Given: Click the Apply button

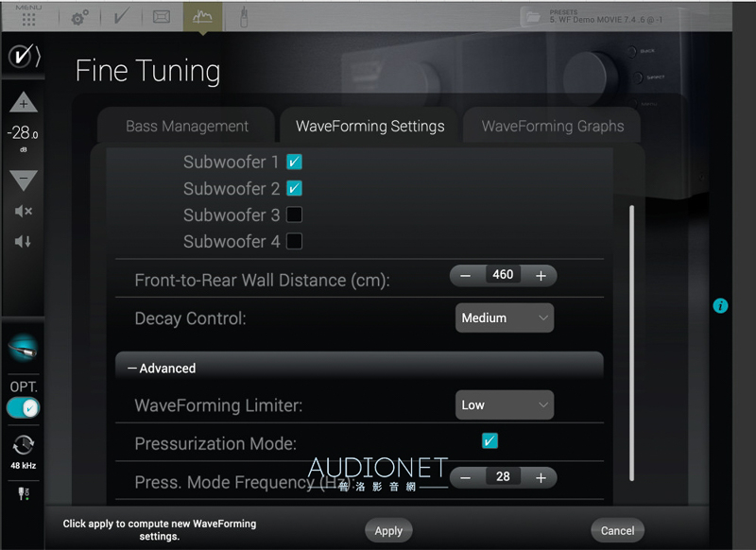Looking at the screenshot, I should [388, 530].
